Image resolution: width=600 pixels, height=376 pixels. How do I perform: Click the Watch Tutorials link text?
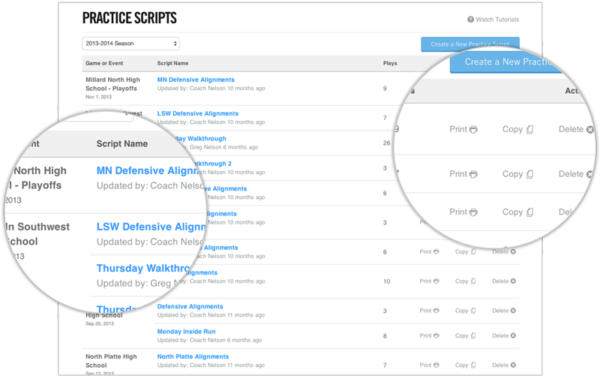(497, 20)
